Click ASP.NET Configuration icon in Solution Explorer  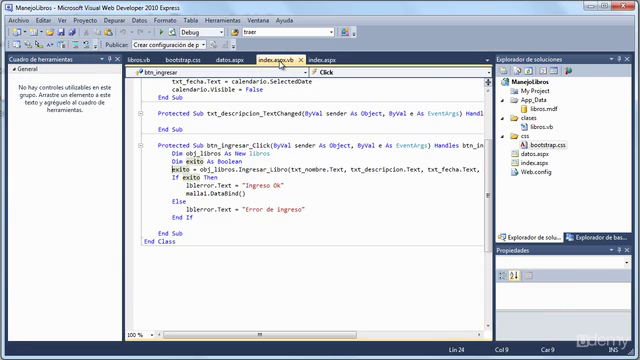tap(568, 71)
